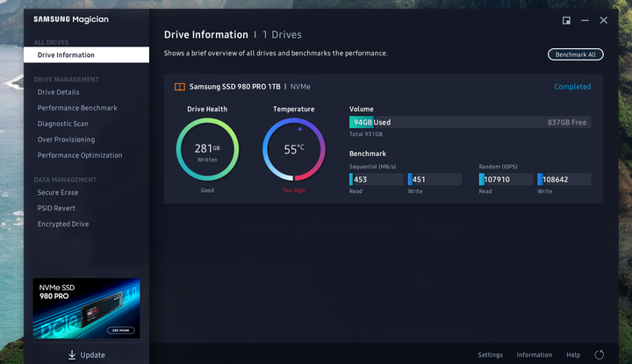632x364 pixels.
Task: Click the 1 Drives count text
Action: pos(282,34)
